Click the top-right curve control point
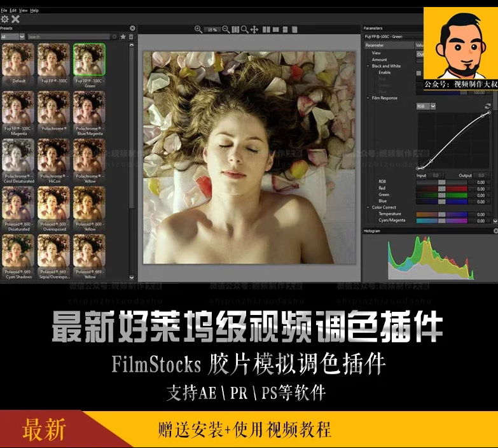The image size is (498, 448). (489, 113)
